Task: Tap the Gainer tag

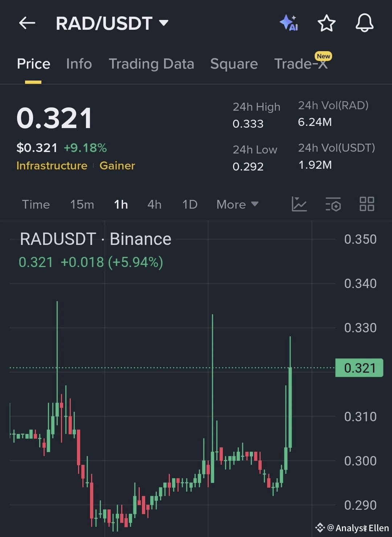Action: [117, 165]
